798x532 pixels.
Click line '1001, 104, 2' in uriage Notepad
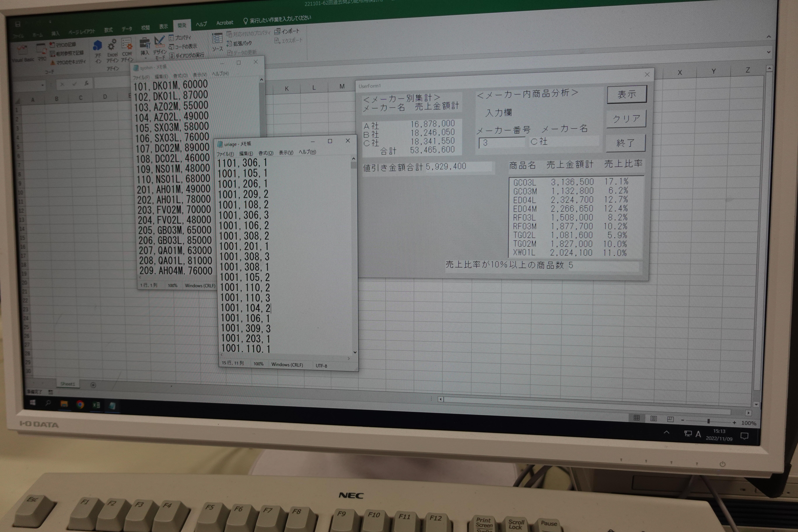tap(245, 308)
